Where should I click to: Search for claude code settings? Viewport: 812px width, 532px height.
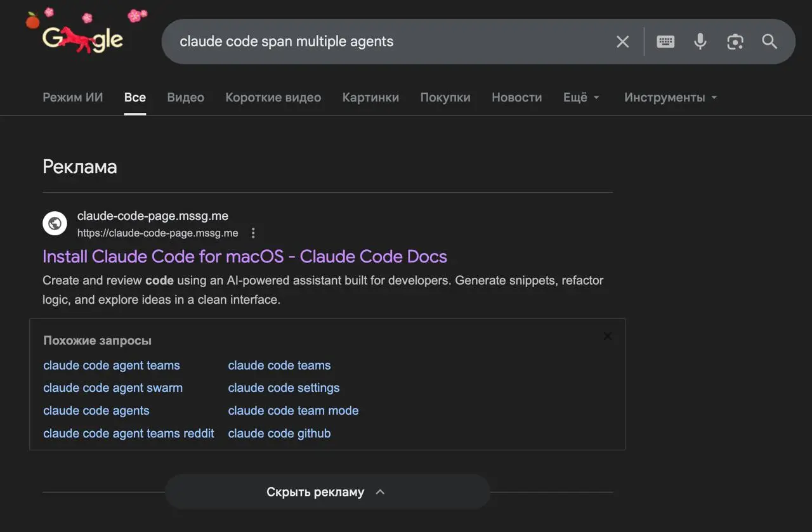[x=284, y=388]
